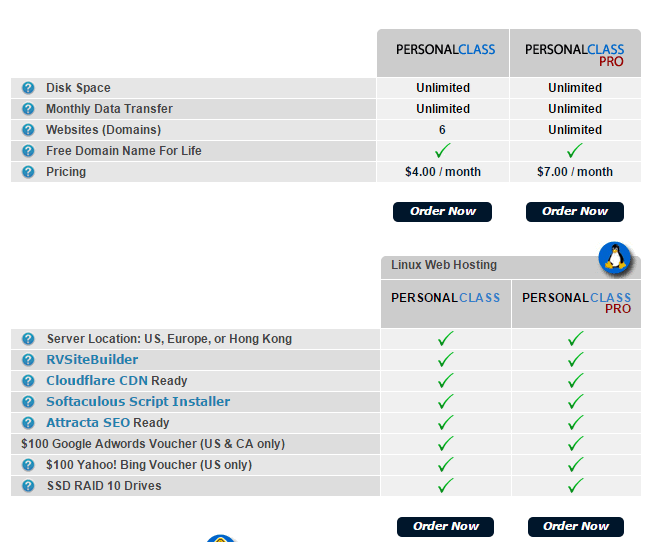655x542 pixels.
Task: Show help for Free Domain Name For Life
Action: click(28, 150)
